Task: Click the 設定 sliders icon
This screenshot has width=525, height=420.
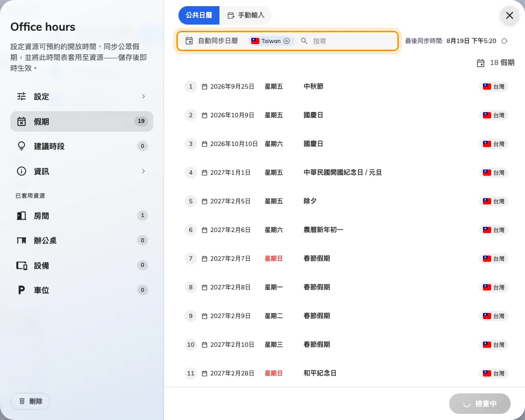Action: pyautogui.click(x=22, y=96)
